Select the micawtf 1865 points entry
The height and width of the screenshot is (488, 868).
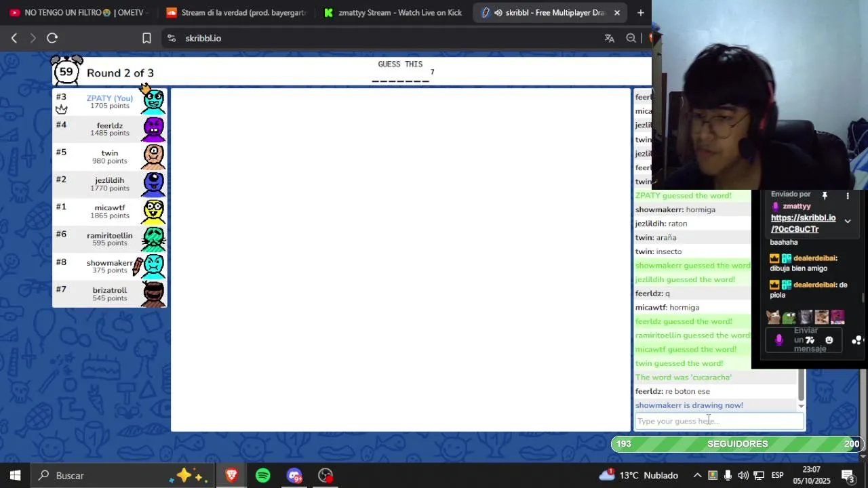[x=110, y=211]
